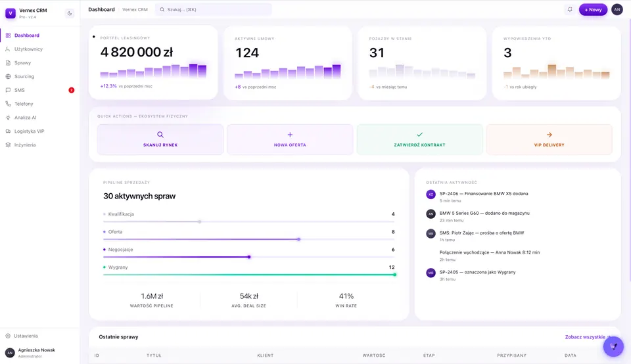The image size is (631, 364).
Task: Click the + Nowy button
Action: 593,10
